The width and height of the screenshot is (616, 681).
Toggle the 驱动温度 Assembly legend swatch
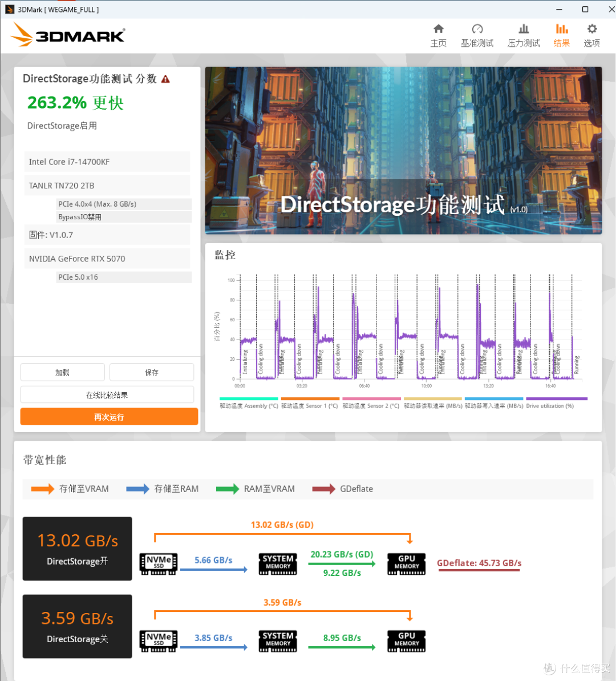point(249,398)
